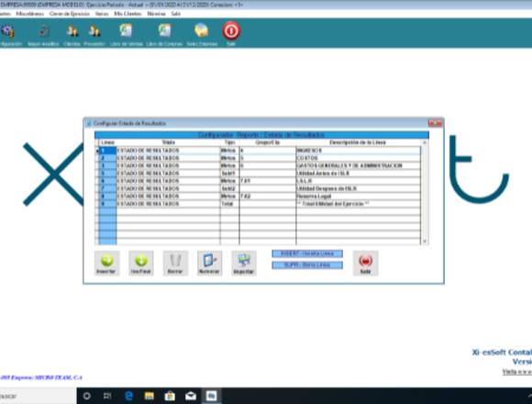The image size is (532, 404).
Task: Open Microsoft Edge from the taskbar
Action: (129, 396)
